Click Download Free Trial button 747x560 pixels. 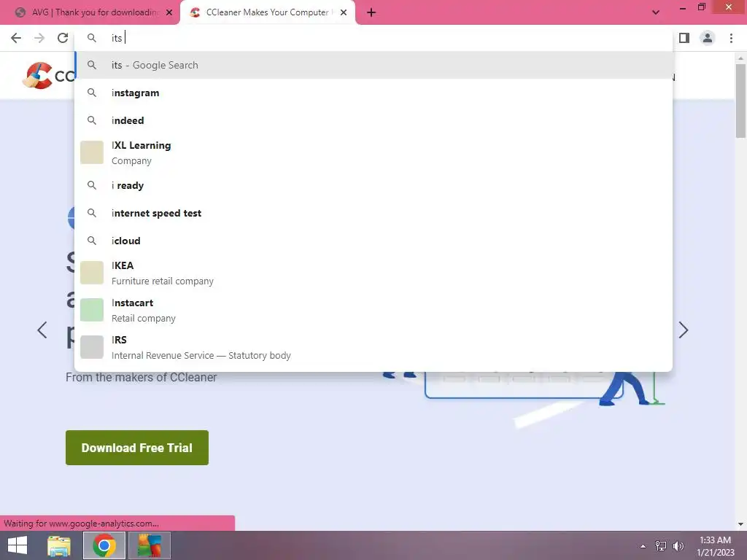pyautogui.click(x=137, y=448)
